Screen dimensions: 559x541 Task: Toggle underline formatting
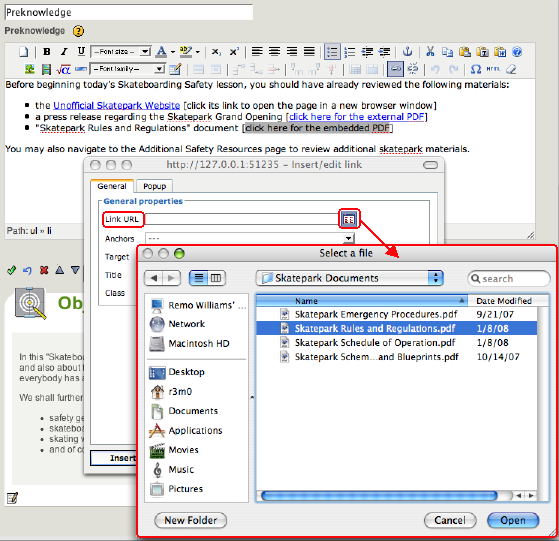pyautogui.click(x=81, y=52)
